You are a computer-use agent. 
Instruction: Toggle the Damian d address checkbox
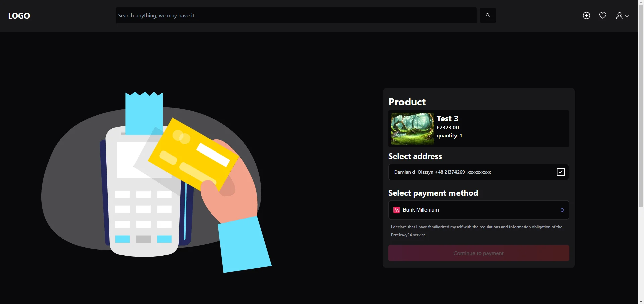560,172
